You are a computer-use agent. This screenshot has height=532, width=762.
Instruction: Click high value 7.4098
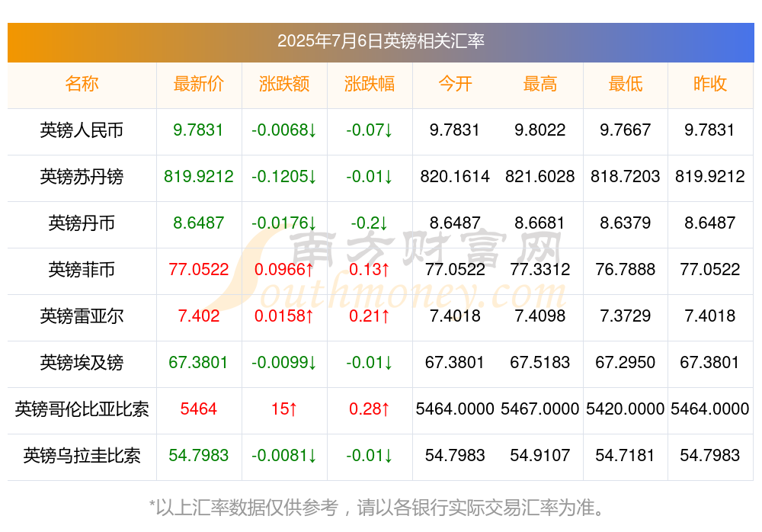pyautogui.click(x=540, y=316)
